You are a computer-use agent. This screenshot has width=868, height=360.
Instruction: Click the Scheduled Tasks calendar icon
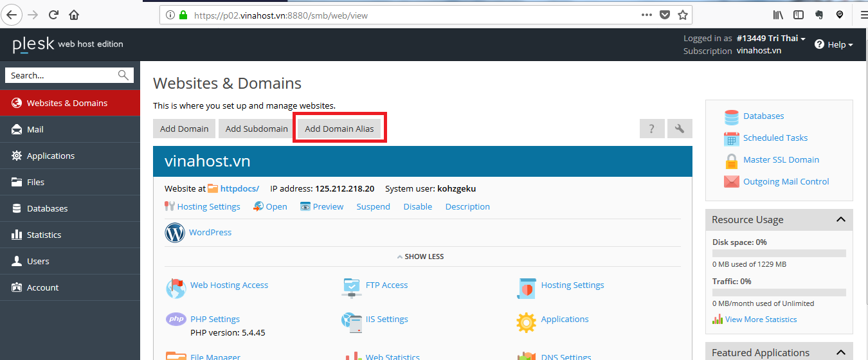click(x=732, y=138)
